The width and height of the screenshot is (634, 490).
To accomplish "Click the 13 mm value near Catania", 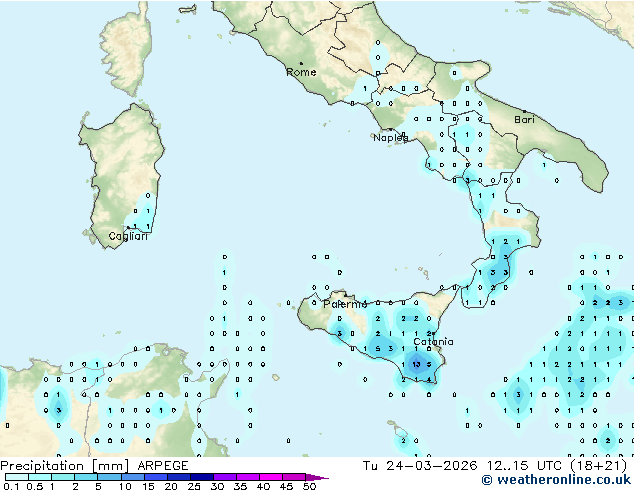I will point(416,364).
